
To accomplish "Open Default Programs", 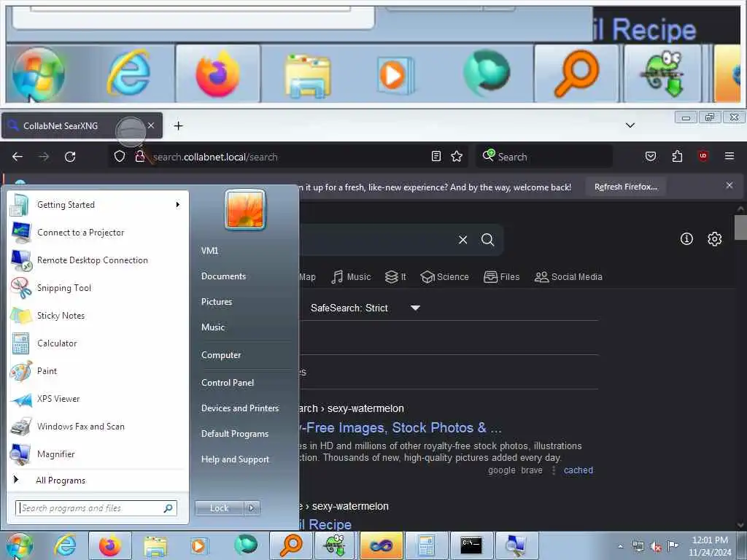I will coord(234,434).
